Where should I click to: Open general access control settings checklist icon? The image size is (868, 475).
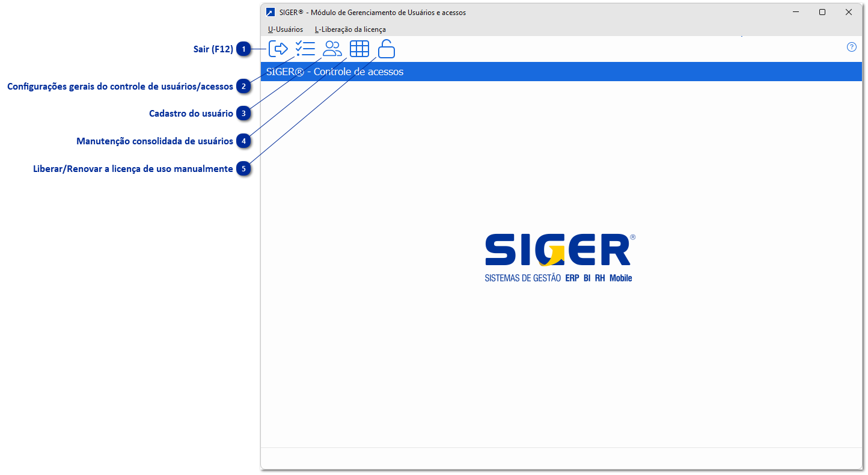pos(305,49)
